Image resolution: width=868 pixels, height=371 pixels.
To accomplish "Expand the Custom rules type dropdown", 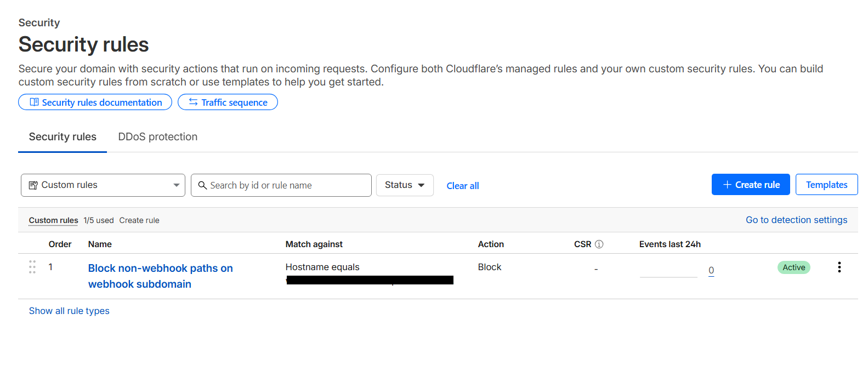I will click(x=176, y=185).
